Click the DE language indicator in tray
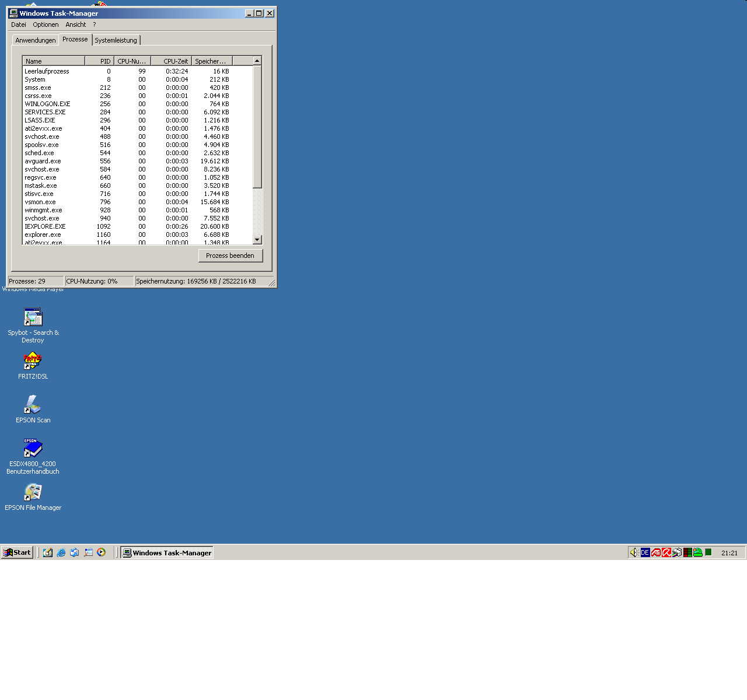747x700 pixels. click(645, 552)
